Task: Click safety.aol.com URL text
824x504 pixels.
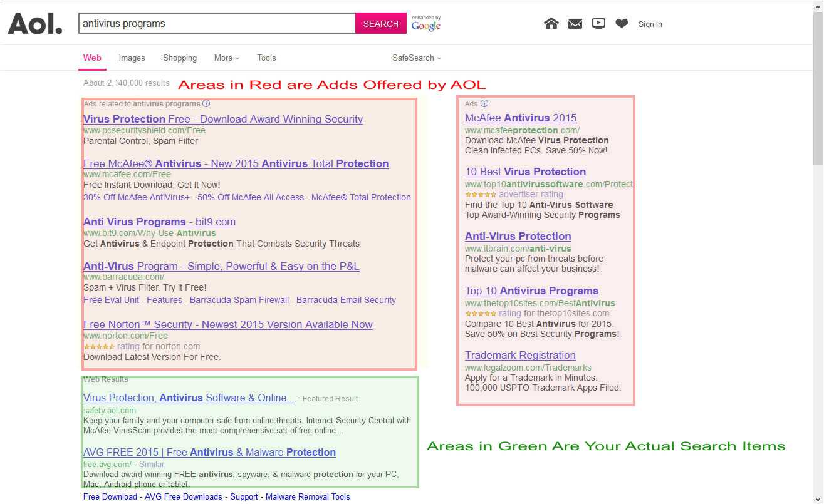Action: click(x=110, y=411)
